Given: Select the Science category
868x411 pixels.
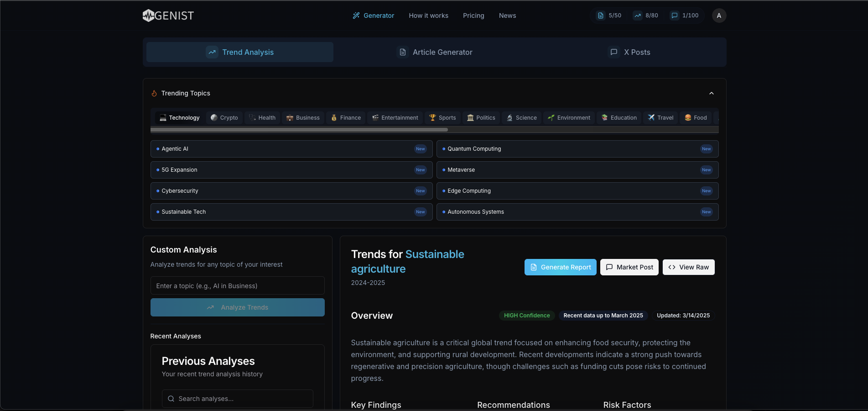Looking at the screenshot, I should click(522, 118).
